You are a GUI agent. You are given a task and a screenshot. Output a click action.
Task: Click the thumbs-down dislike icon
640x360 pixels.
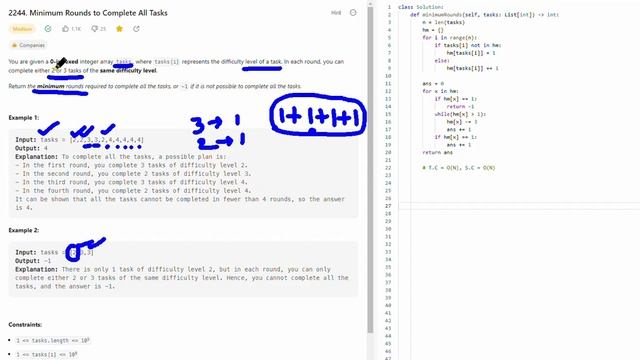point(94,29)
